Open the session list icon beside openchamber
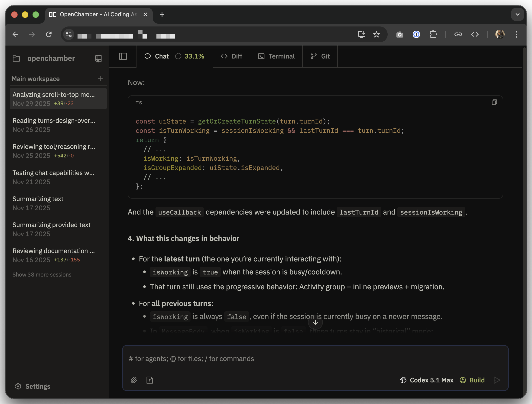The height and width of the screenshot is (404, 532). point(98,59)
